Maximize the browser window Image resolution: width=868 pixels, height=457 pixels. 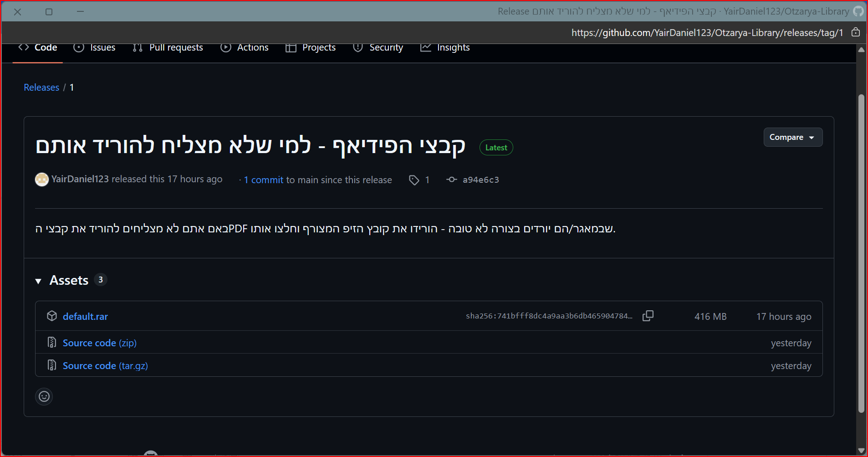click(x=49, y=12)
